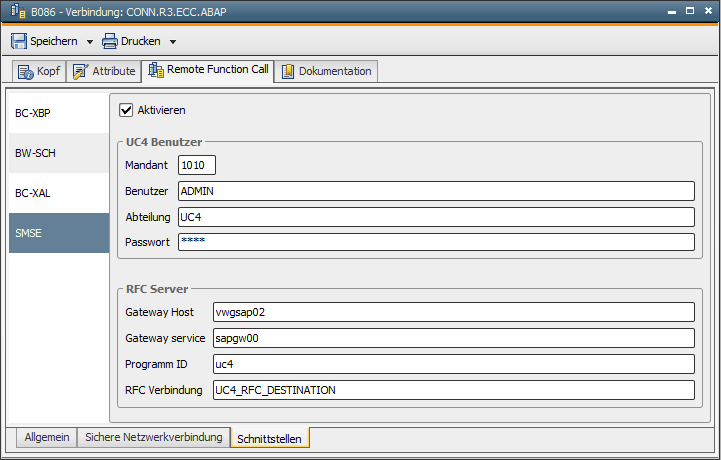The width and height of the screenshot is (721, 460).
Task: Click the Dokumentation tab book icon
Action: pyautogui.click(x=288, y=71)
